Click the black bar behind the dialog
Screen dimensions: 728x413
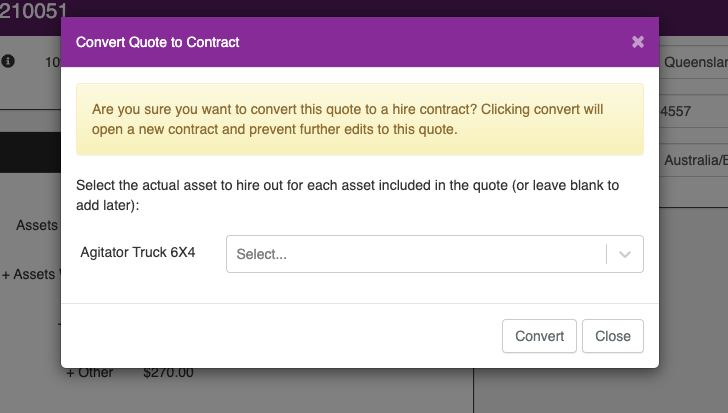pyautogui.click(x=30, y=153)
